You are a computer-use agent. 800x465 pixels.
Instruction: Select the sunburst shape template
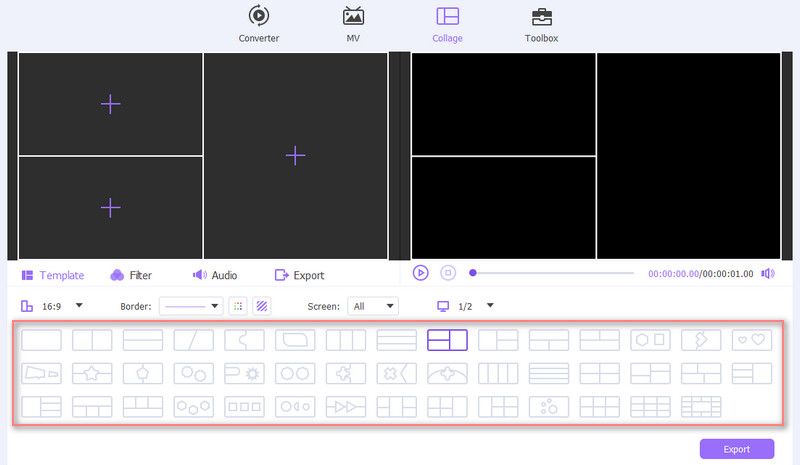coord(244,374)
